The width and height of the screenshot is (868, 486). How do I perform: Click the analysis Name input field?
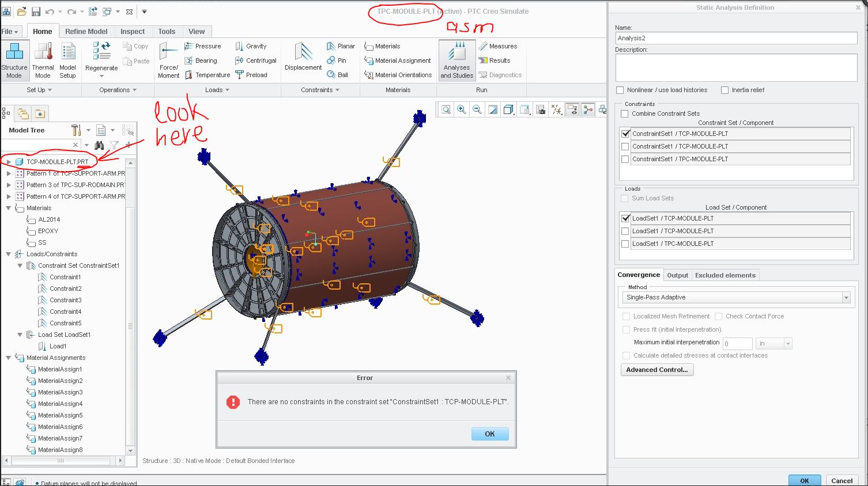736,38
